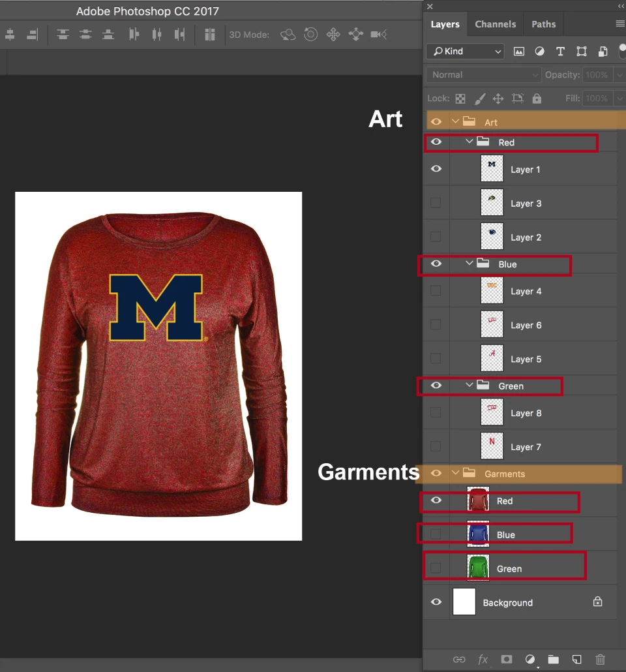Hide the Garments group eye
This screenshot has height=672, width=626.
(x=436, y=473)
